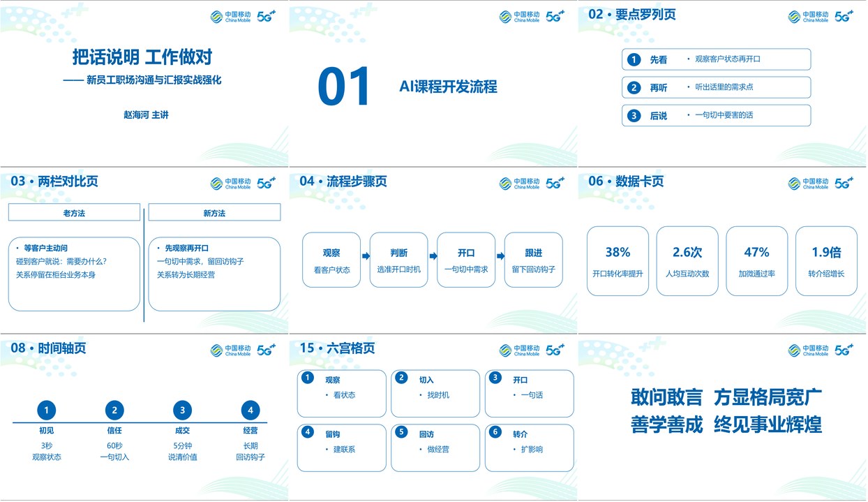This screenshot has width=868, height=502.
Task: Click the arrow between 观察 and 判断 boxes
Action: (366, 256)
